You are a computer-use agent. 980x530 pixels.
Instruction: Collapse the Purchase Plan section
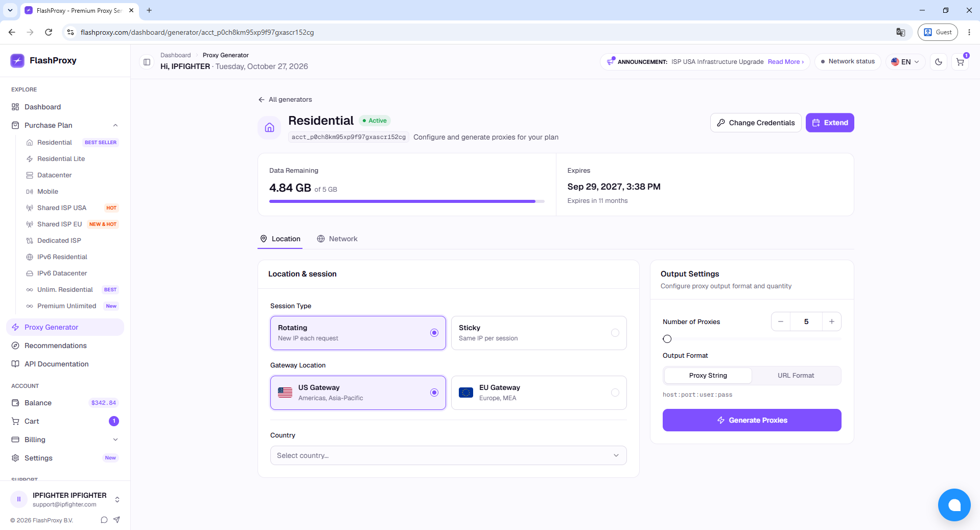[x=65, y=125]
